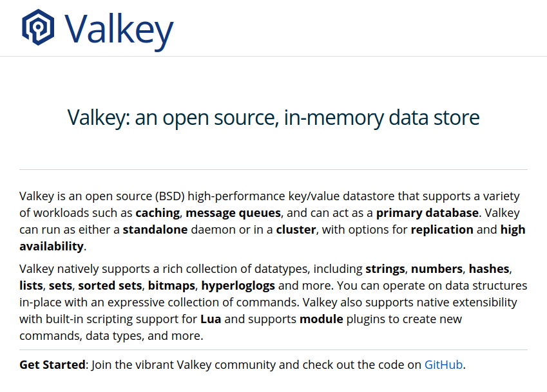
Task: Click the main heading about in-memory data store
Action: [x=273, y=118]
